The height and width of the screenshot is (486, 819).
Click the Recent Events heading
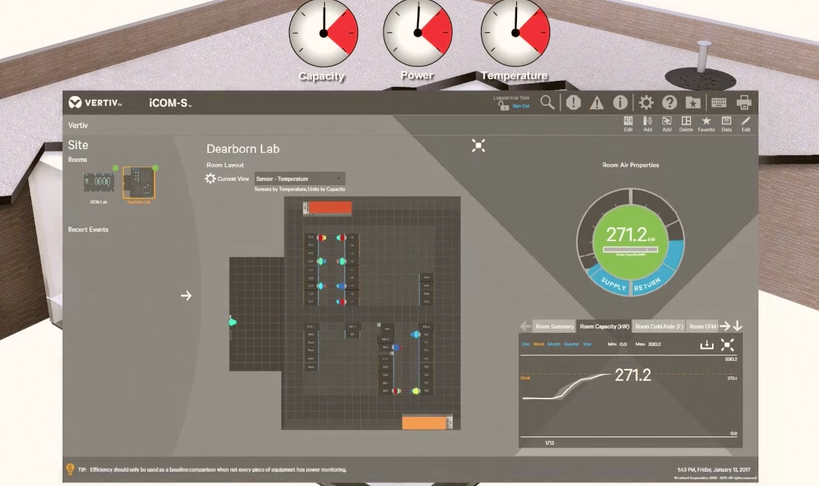(x=88, y=229)
